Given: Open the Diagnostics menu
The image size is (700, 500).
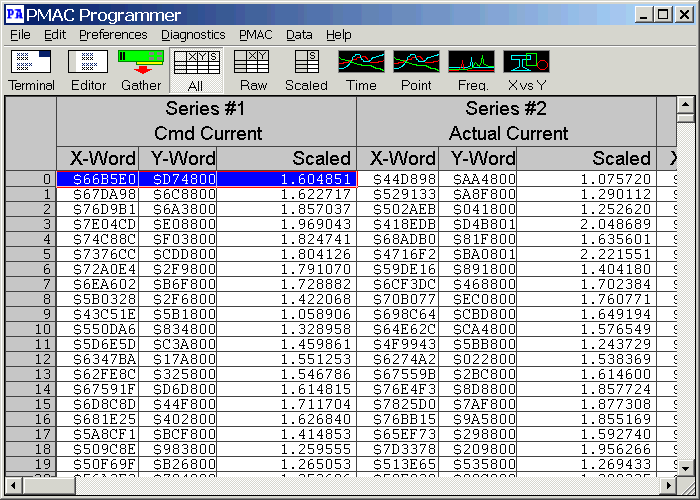Looking at the screenshot, I should click(x=193, y=34).
